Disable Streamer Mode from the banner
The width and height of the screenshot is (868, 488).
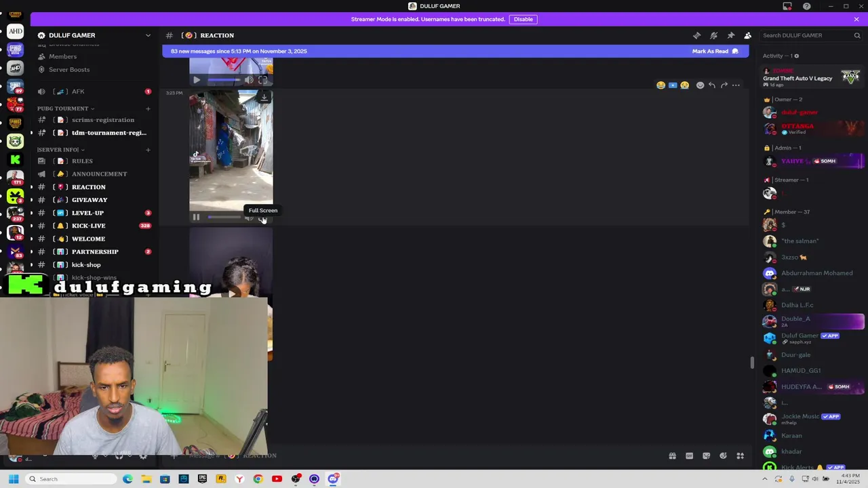523,19
